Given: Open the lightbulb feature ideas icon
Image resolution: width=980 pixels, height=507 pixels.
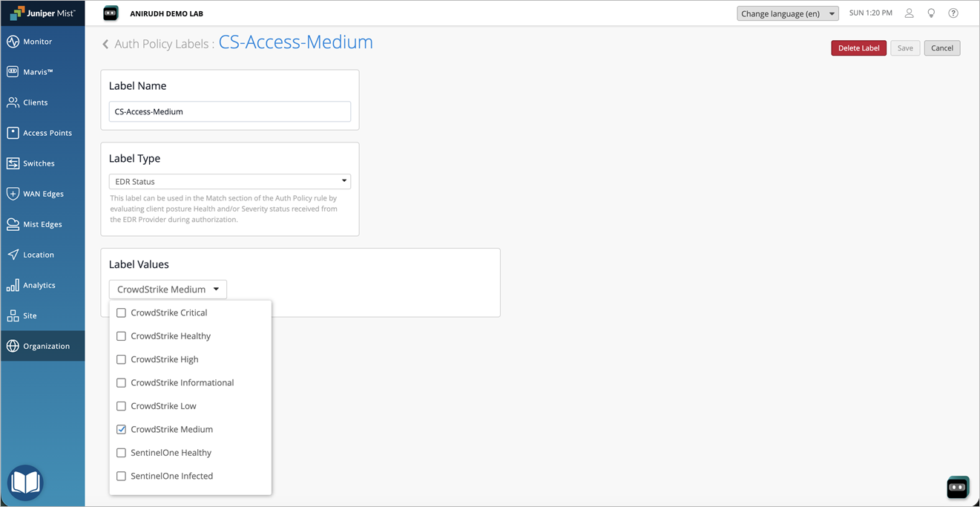Looking at the screenshot, I should (931, 13).
